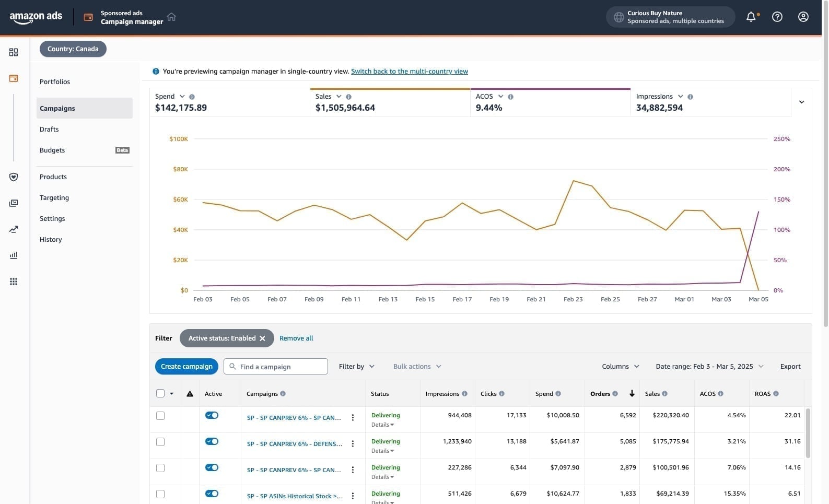Select the checkbox for ASINs Historical Stock row
Screen dimensions: 829x504
(x=160, y=495)
